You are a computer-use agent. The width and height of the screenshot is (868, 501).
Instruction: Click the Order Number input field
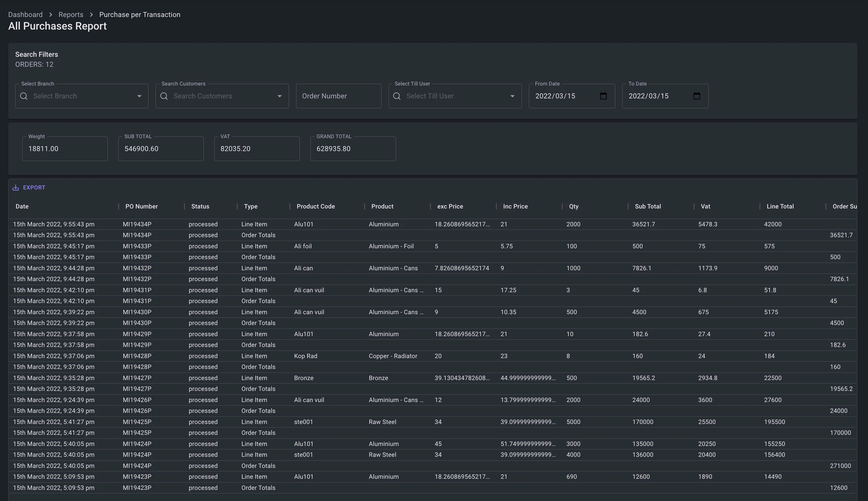coord(338,96)
